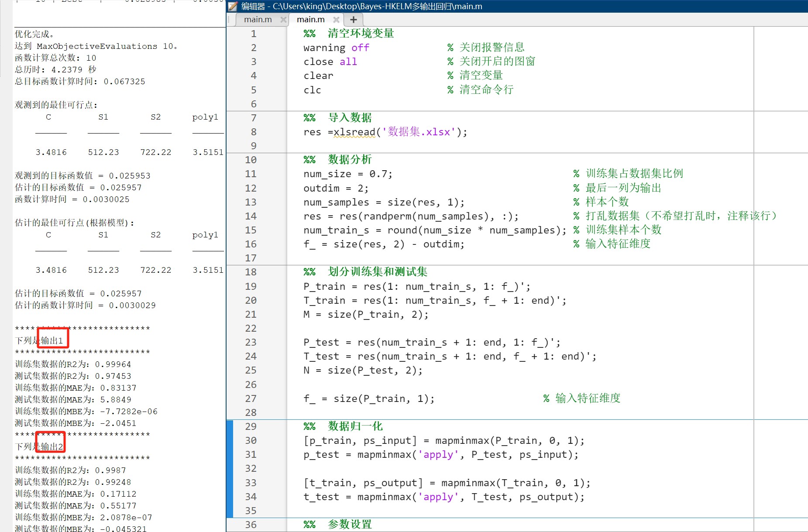Close the inactive main.m tab
The image size is (808, 532).
(283, 20)
